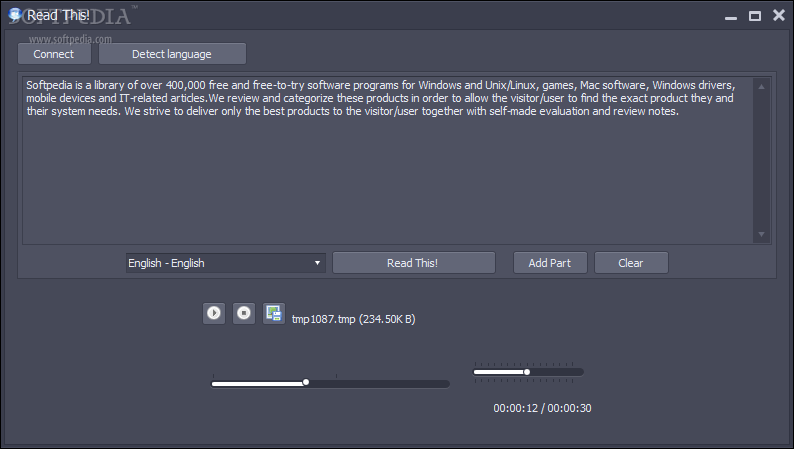Click the Read This! app icon in title bar
The width and height of the screenshot is (794, 449).
[15, 15]
